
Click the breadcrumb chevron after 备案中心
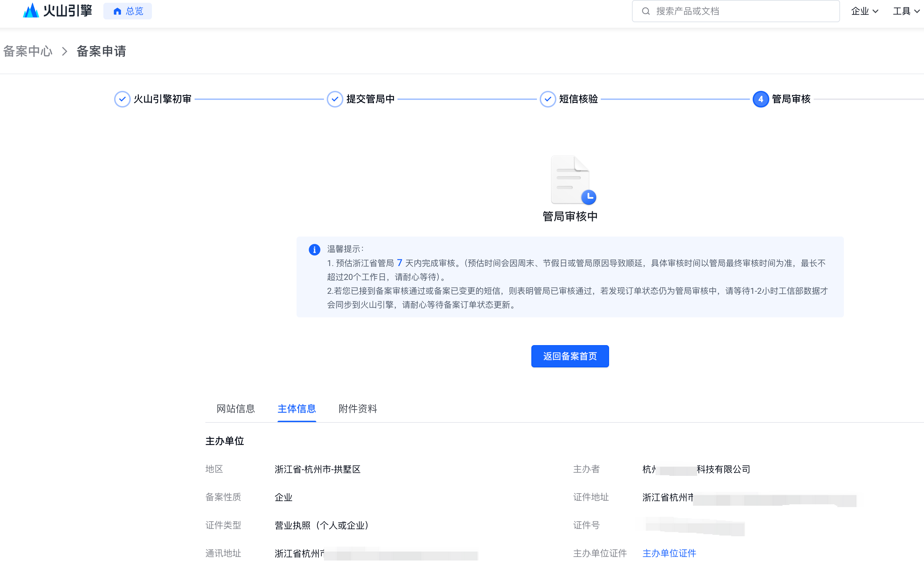[65, 51]
